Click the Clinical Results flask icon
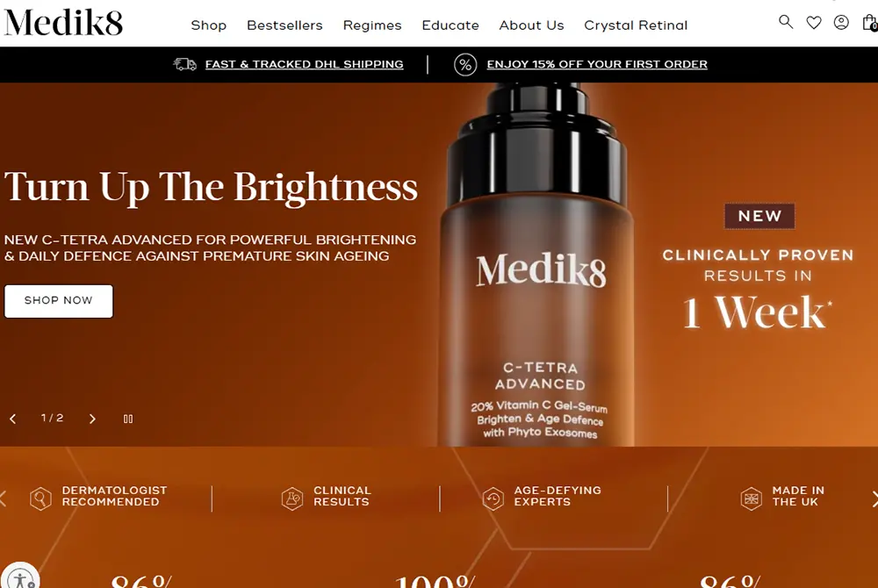 [291, 498]
